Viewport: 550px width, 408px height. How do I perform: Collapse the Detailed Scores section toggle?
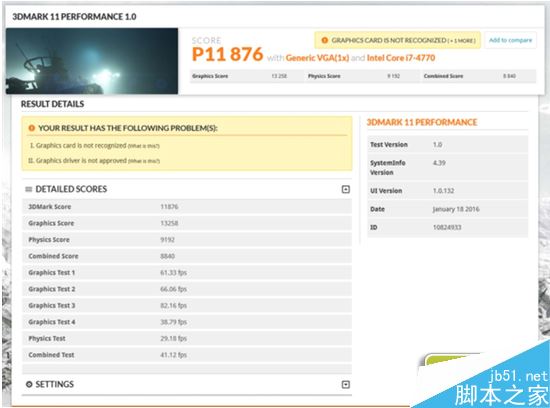(346, 189)
